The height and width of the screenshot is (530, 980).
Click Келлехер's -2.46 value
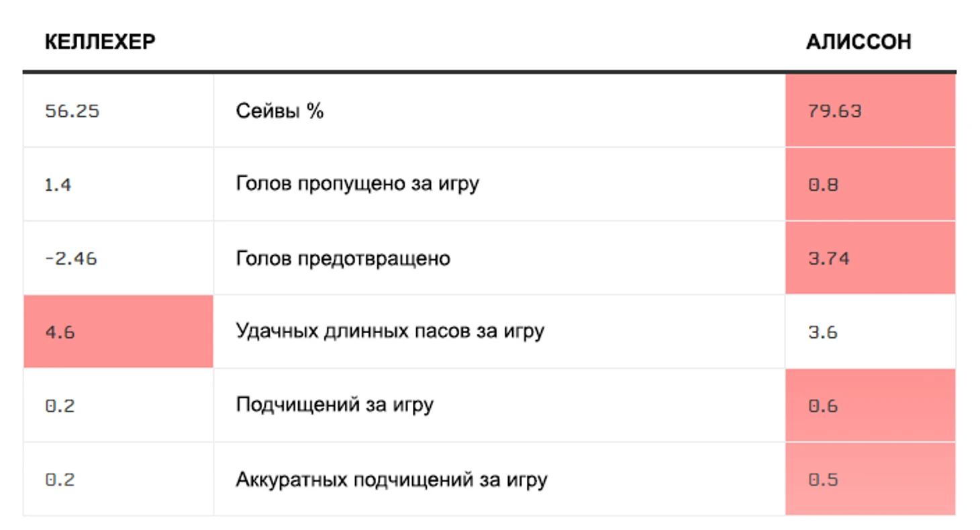coord(70,259)
